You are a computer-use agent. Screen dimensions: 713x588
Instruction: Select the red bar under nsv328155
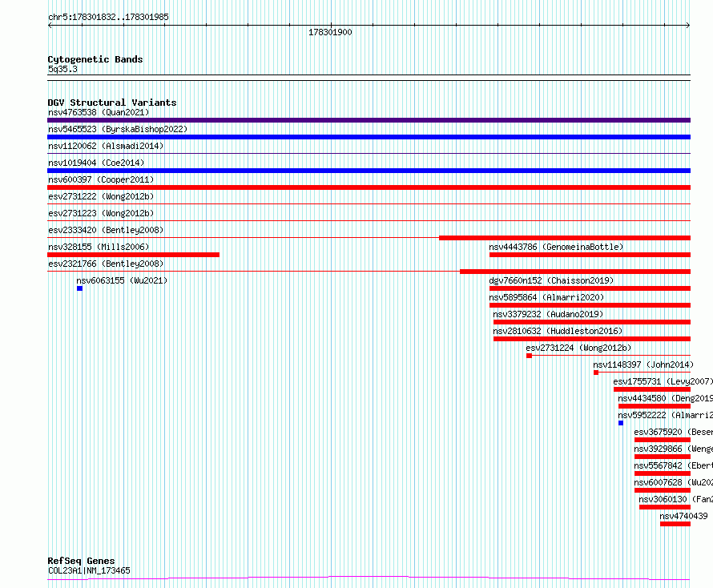point(133,255)
